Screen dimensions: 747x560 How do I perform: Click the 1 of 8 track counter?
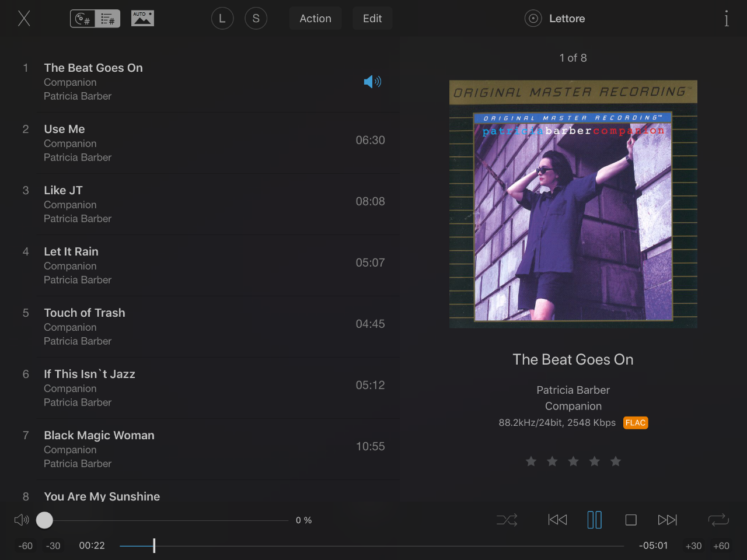click(x=573, y=58)
